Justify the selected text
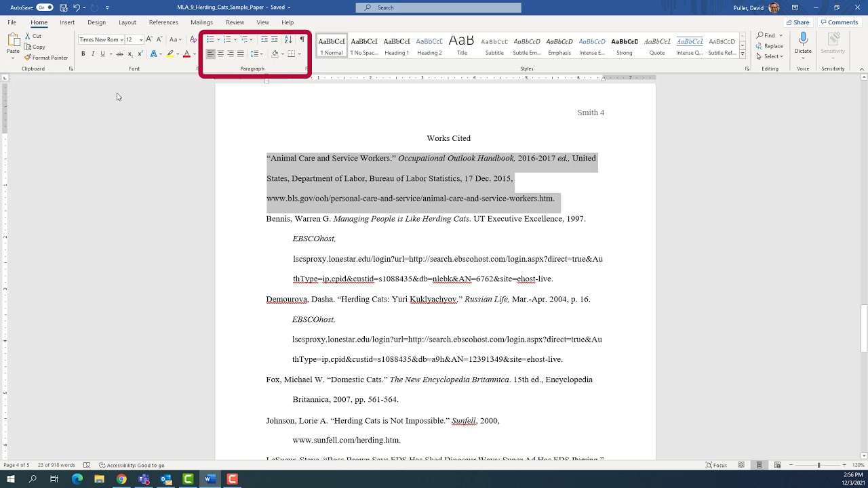868x488 pixels. point(240,54)
